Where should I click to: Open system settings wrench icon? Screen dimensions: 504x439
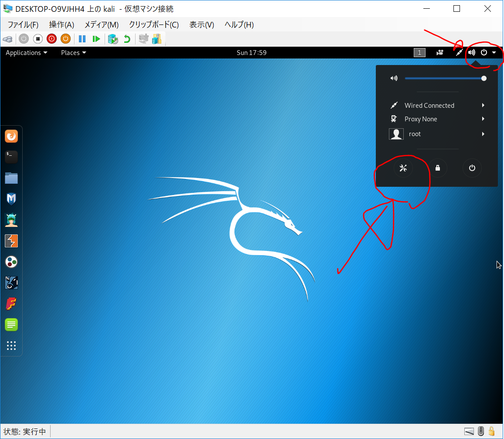(403, 168)
